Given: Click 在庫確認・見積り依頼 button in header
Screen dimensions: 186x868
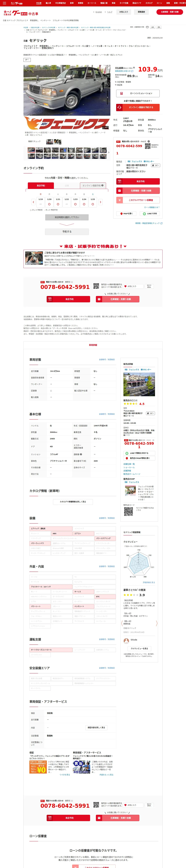Looking at the screenshot, I should tap(170, 12).
